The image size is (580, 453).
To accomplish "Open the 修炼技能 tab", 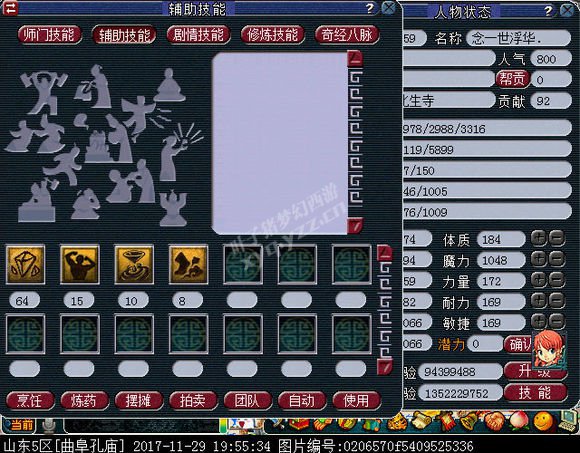I will (x=273, y=35).
